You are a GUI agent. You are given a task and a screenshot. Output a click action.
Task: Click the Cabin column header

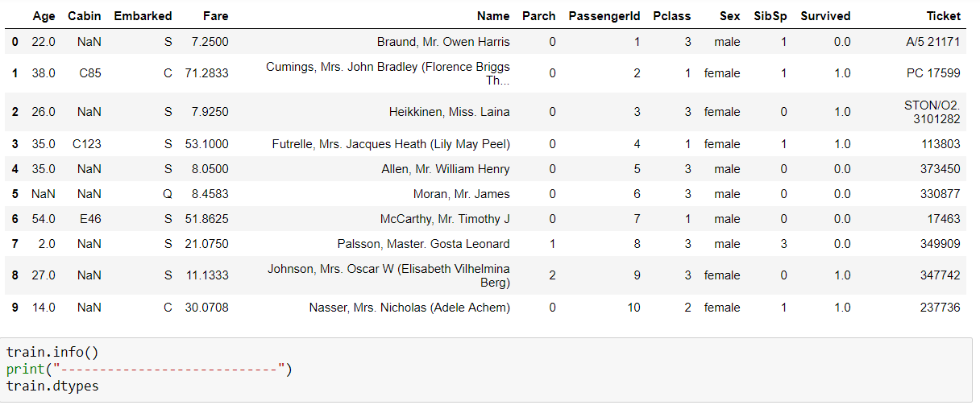85,16
